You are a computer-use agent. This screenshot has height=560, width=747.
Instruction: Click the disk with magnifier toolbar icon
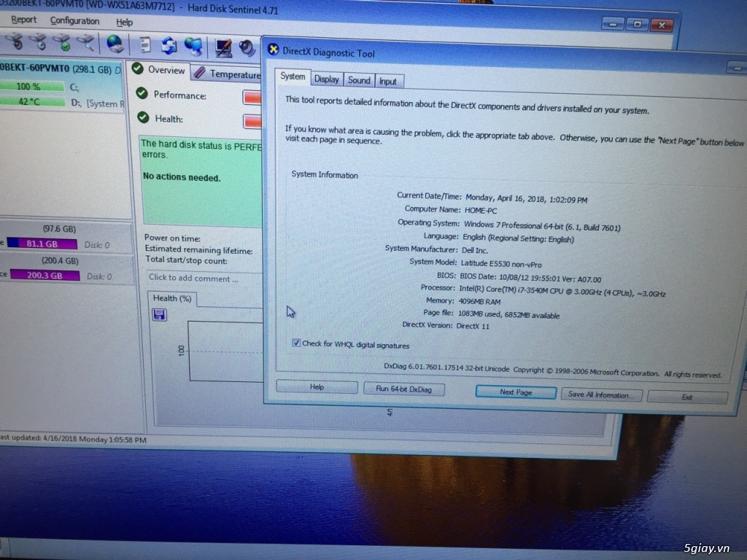[x=85, y=43]
